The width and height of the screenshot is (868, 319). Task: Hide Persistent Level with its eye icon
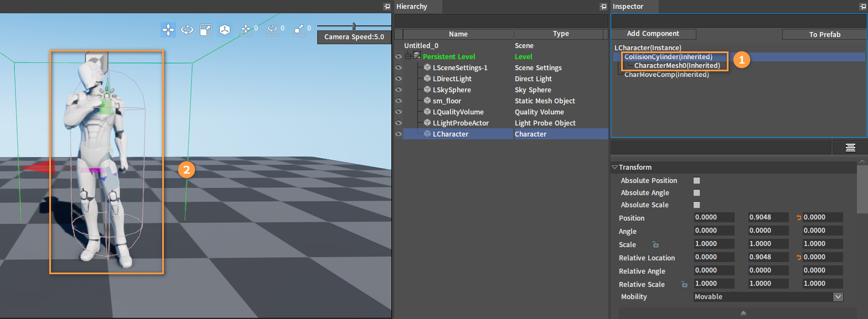point(398,56)
